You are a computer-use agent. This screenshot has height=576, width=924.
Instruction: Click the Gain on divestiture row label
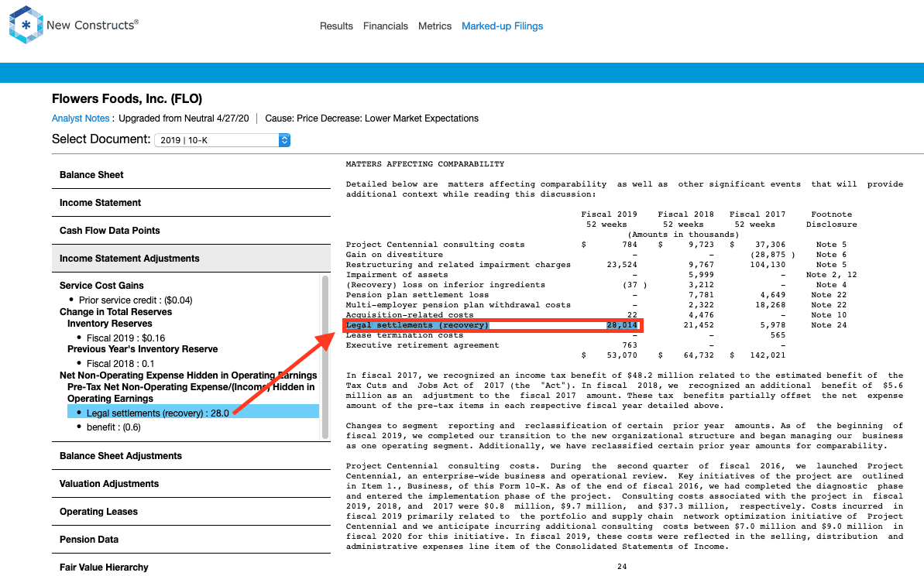(394, 255)
